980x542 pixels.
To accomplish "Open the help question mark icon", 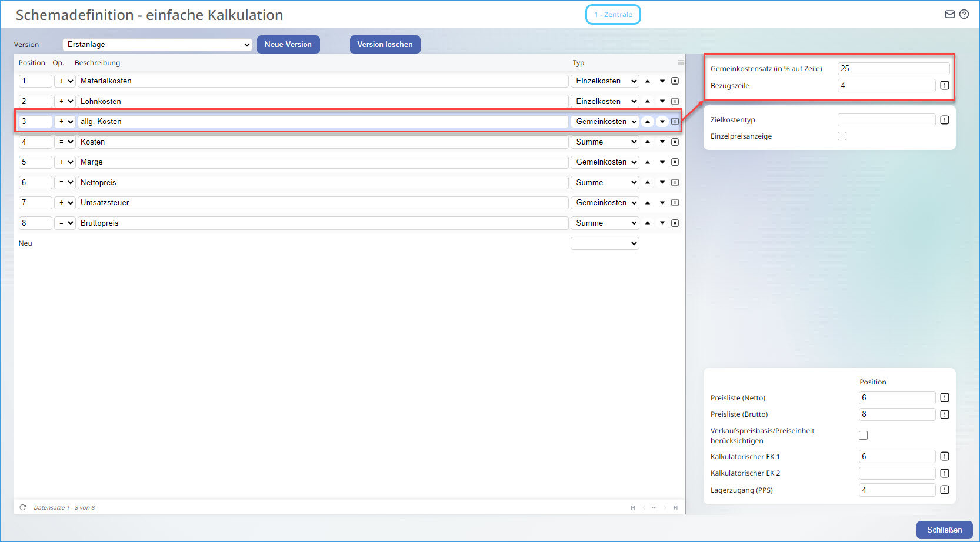I will 964,14.
